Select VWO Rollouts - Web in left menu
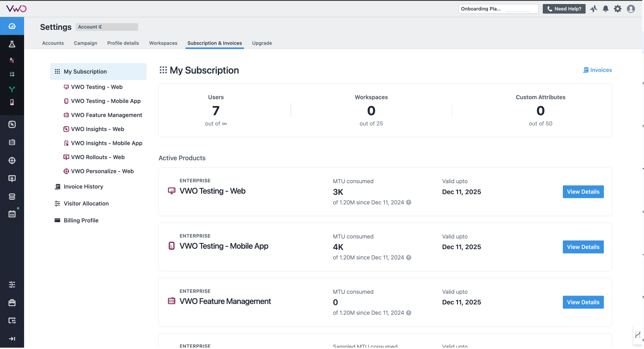The image size is (644, 349). [94, 157]
